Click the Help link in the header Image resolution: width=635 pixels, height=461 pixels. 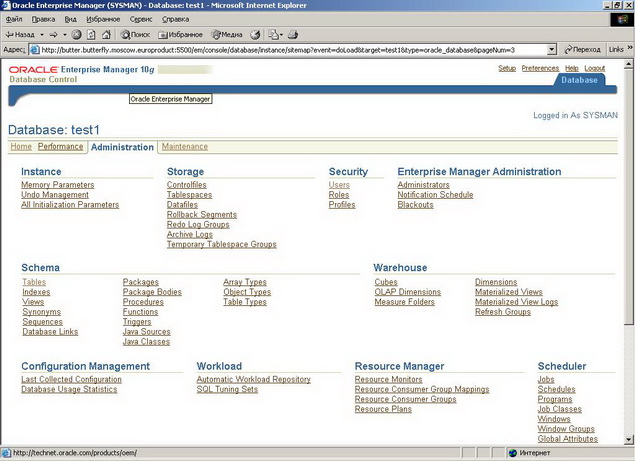(x=572, y=68)
